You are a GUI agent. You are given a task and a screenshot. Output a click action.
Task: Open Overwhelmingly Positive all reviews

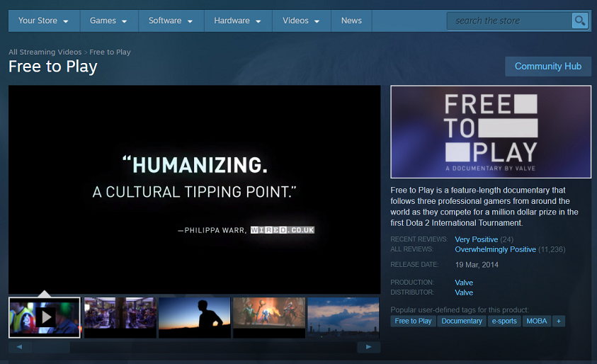click(495, 249)
